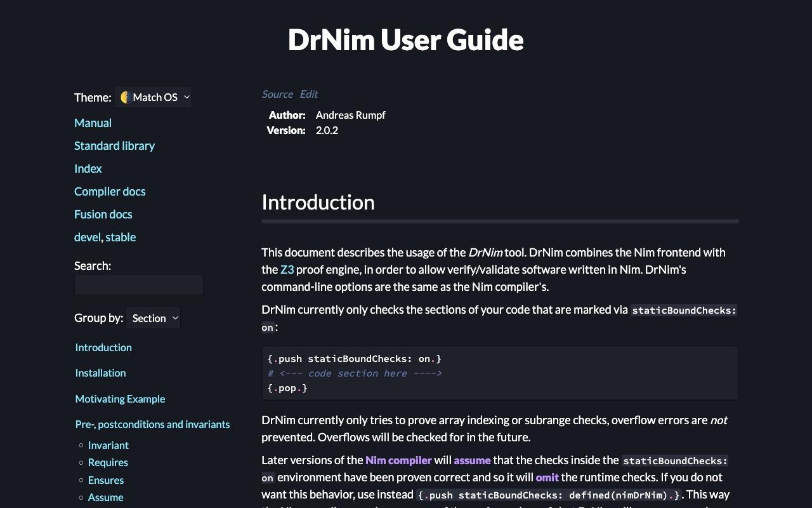Go to the Index page
Image resolution: width=812 pixels, height=508 pixels.
tap(88, 168)
